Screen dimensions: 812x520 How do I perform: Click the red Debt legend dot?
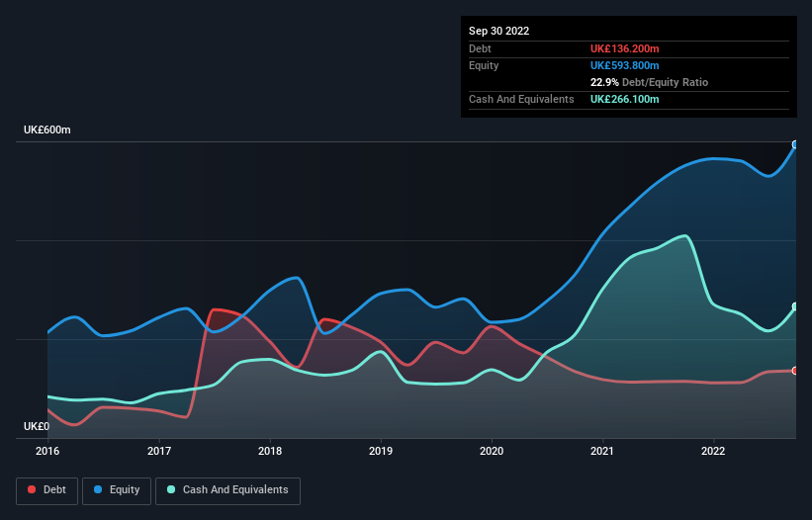click(32, 489)
